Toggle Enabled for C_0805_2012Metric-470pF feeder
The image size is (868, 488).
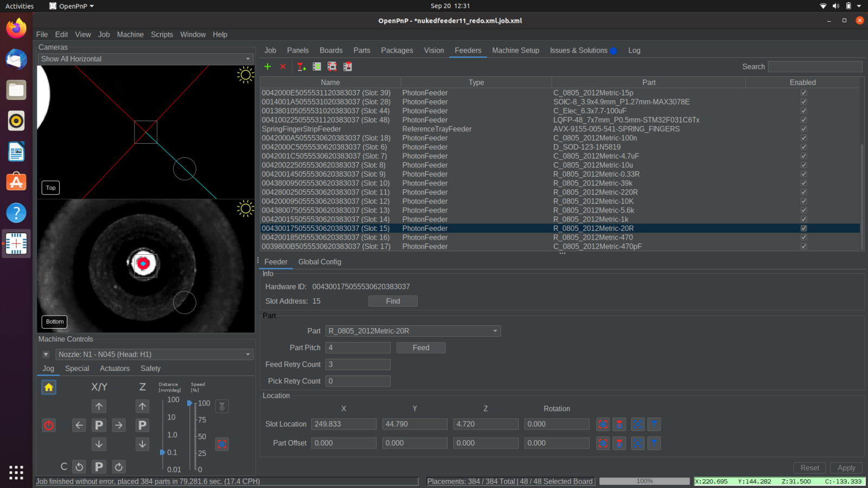coord(803,246)
